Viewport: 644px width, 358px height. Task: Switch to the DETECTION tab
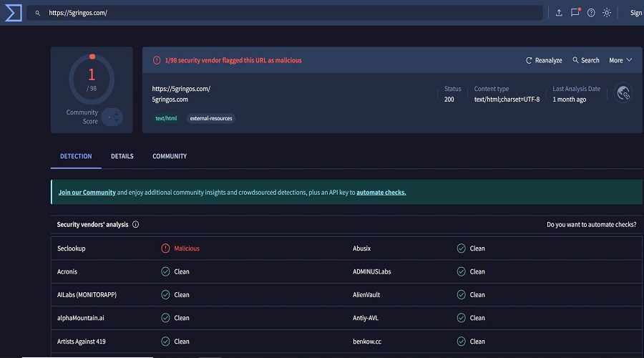pos(76,156)
